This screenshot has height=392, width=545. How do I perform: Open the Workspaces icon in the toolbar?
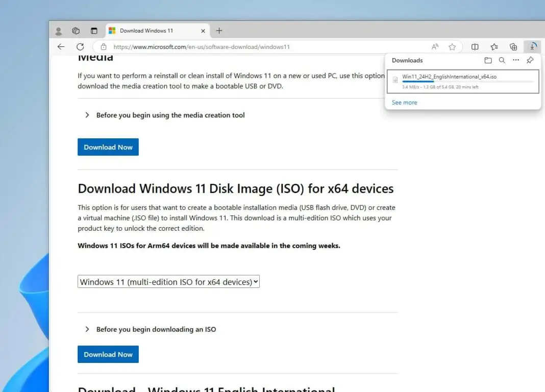76,31
